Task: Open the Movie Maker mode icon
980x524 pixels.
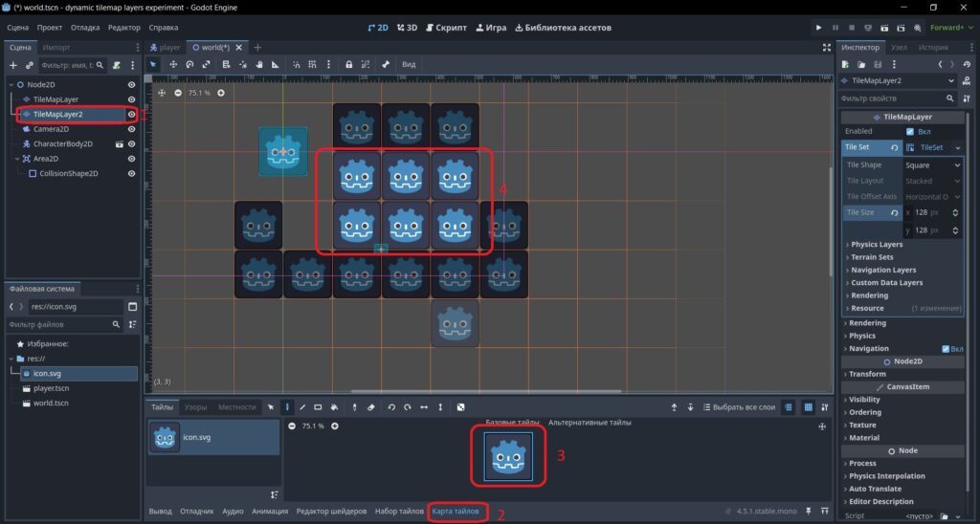Action: coord(917,28)
